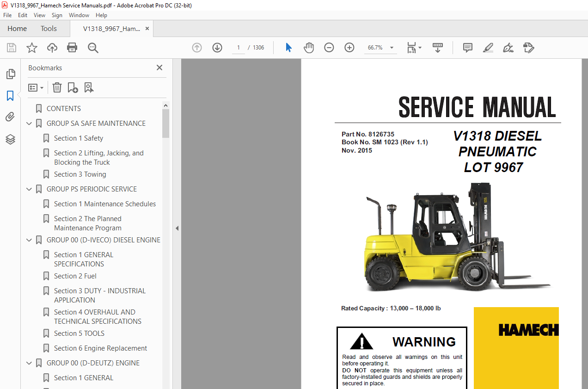Viewport: 588px width, 389px height.
Task: Open Section 6 Engine Replacement bookmark
Action: point(100,348)
